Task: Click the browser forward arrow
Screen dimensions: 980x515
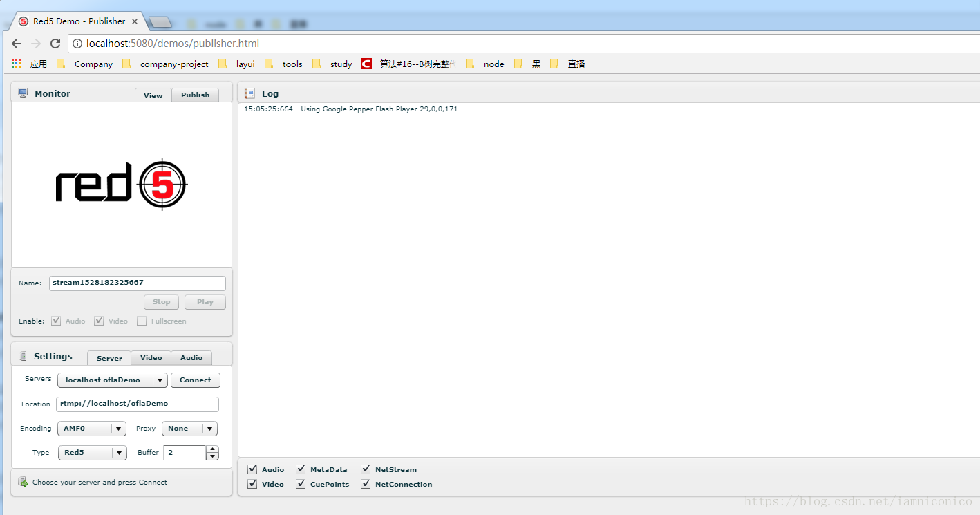Action: click(36, 44)
